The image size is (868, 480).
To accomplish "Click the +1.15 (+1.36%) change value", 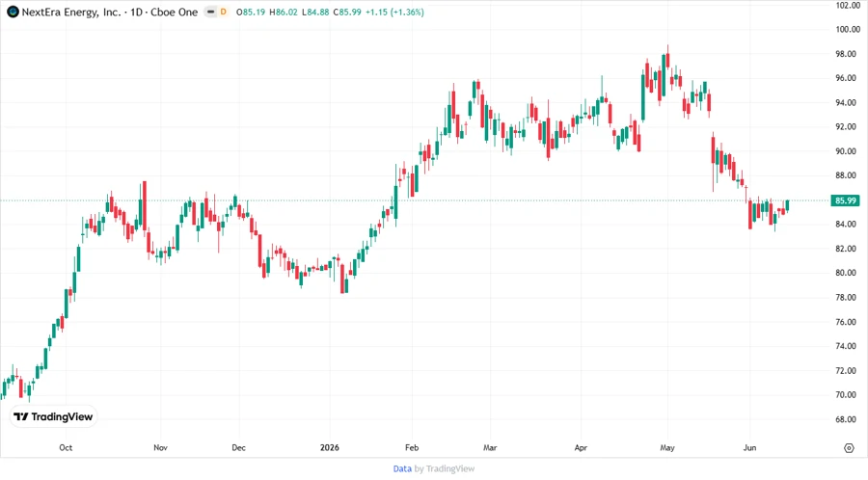I will [x=394, y=12].
